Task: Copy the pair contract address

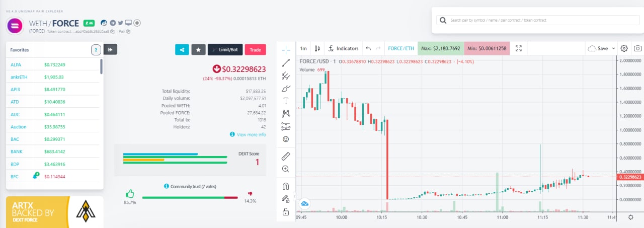Action: click(x=128, y=31)
